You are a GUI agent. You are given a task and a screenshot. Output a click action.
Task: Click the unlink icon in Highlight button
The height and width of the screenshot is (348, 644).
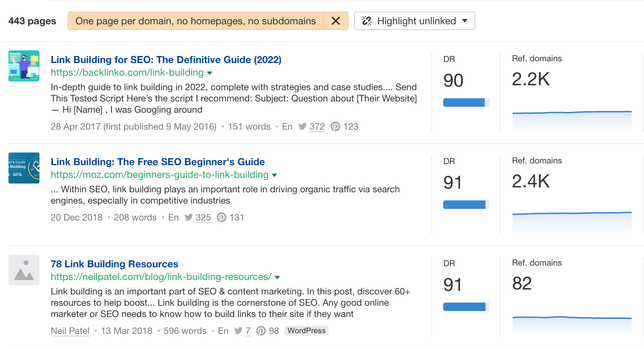(x=367, y=21)
